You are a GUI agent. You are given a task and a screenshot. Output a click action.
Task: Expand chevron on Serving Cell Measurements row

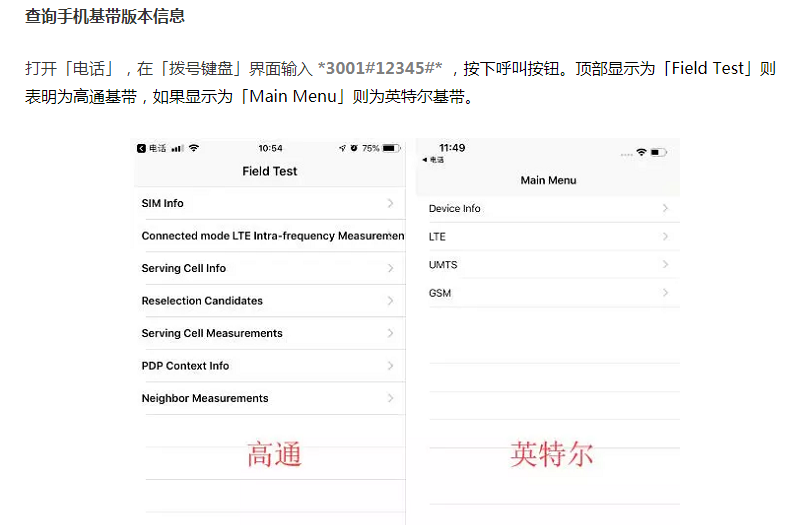pos(390,333)
